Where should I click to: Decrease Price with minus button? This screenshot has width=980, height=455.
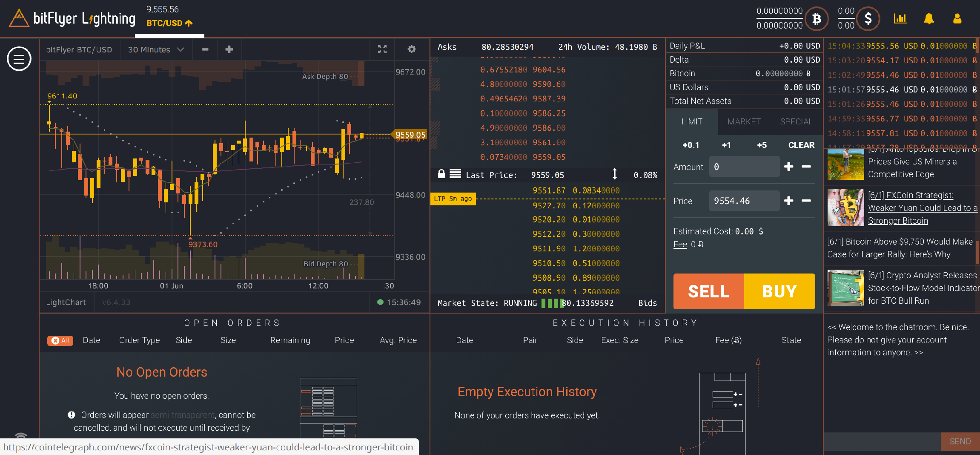806,201
